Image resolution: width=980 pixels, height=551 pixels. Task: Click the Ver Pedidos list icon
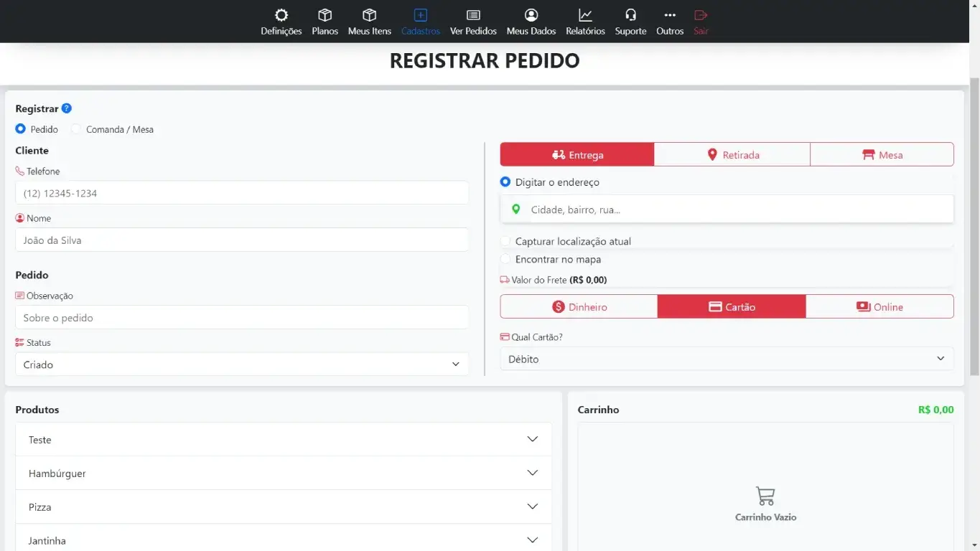473,15
